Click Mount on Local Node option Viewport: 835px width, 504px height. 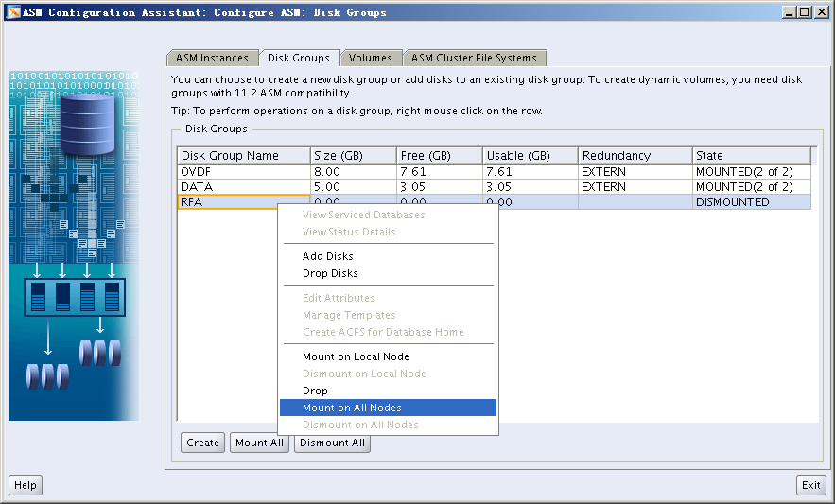pos(356,356)
